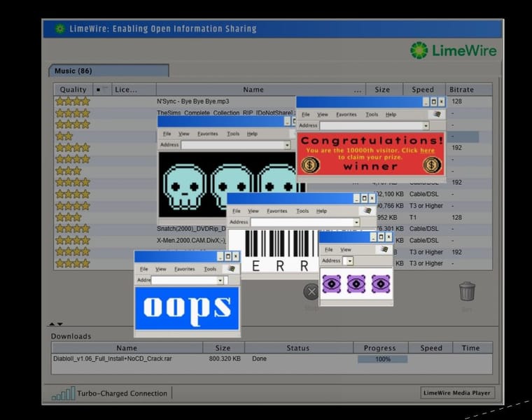Click the Windows flag icon in Congratulations popup
The height and width of the screenshot is (420, 532).
point(437,114)
